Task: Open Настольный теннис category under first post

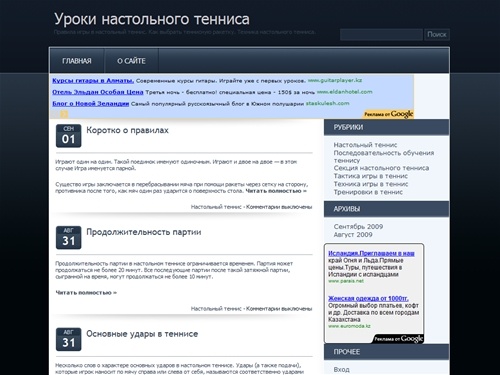Action: tap(216, 207)
